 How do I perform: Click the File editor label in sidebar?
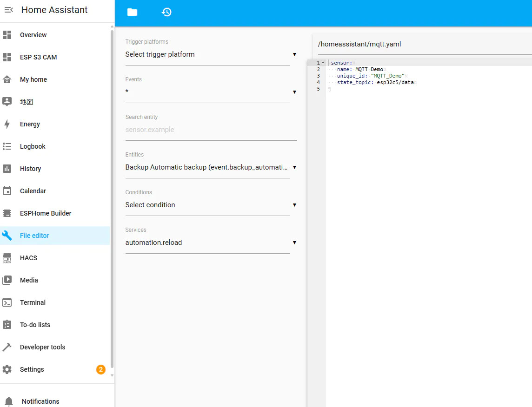[x=34, y=236]
